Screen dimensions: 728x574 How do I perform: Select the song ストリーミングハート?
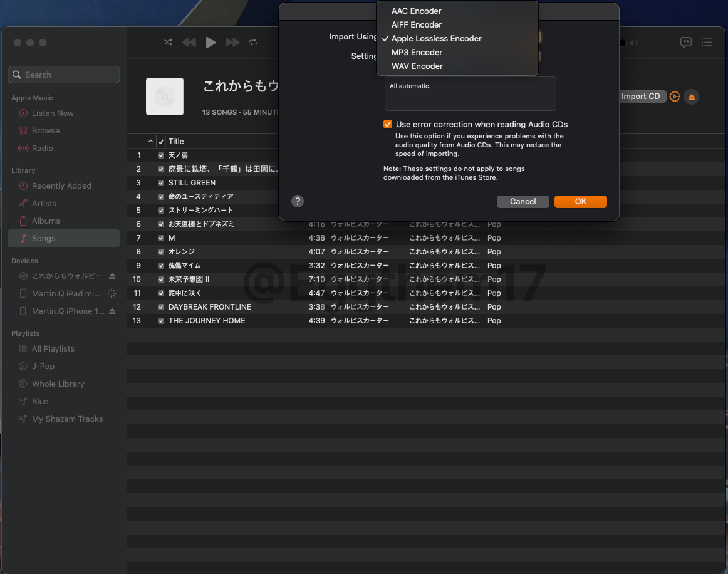tap(200, 211)
